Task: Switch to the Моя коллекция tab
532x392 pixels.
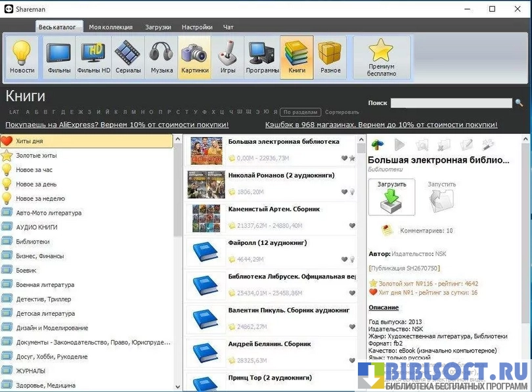Action: 110,27
